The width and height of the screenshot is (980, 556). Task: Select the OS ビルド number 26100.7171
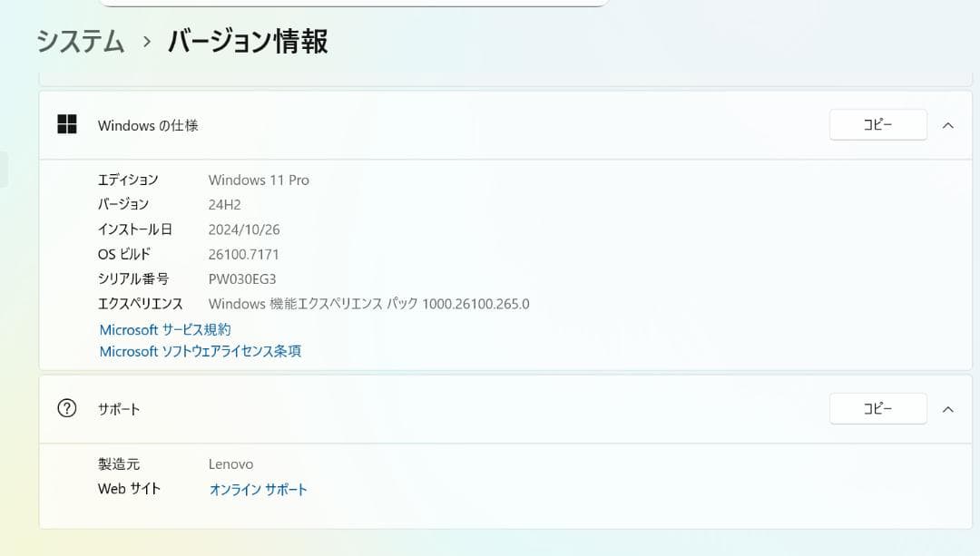pos(245,254)
